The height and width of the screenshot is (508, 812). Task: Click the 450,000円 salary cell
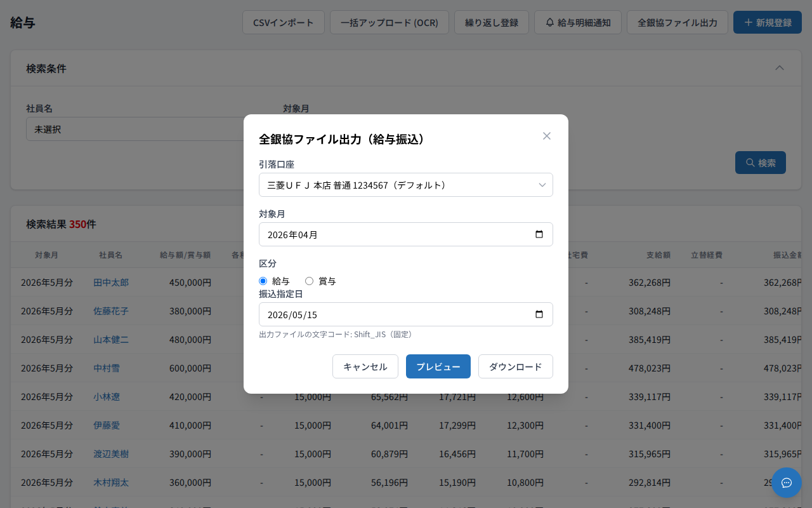coord(190,282)
